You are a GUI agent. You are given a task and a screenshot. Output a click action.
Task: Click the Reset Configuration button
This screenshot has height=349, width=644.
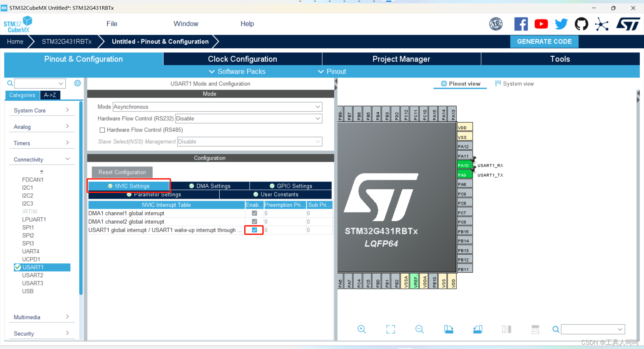[x=122, y=172]
